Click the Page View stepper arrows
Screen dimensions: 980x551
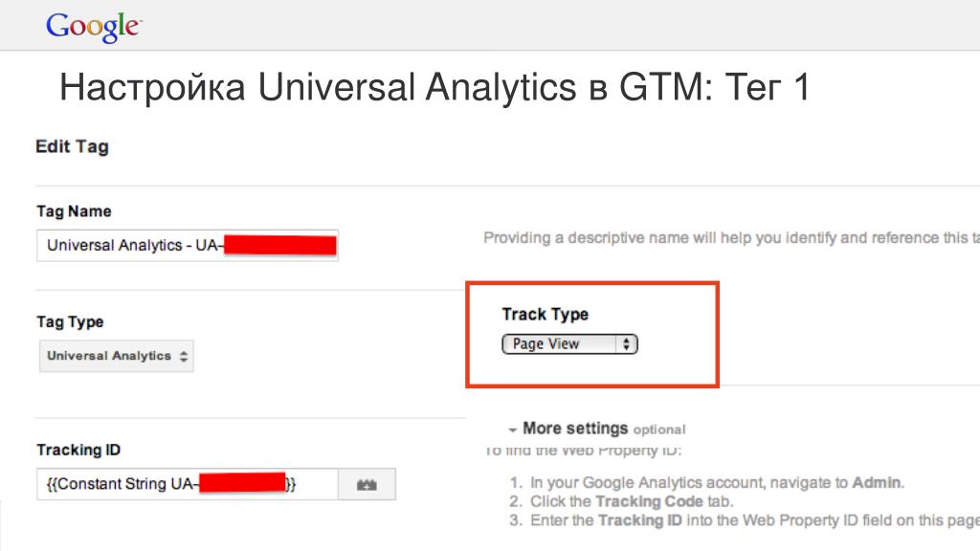click(x=626, y=344)
